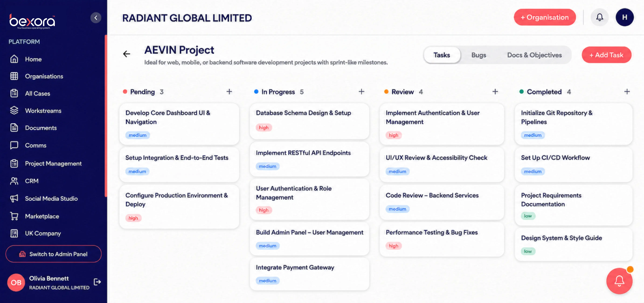Click the Completed column header

click(544, 92)
